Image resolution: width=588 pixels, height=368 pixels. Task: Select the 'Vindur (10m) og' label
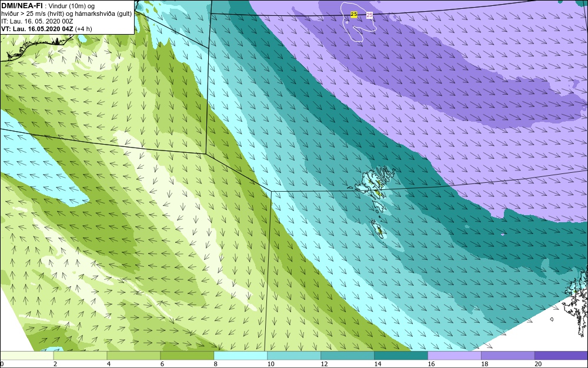point(72,6)
